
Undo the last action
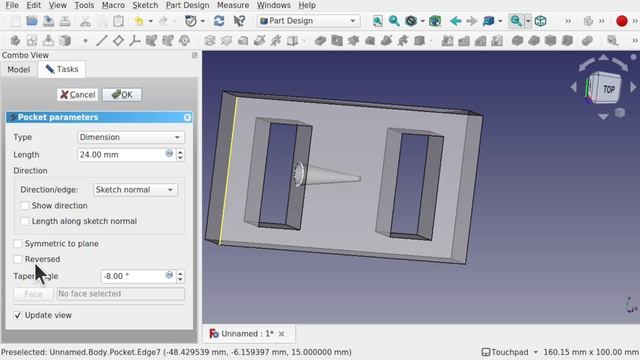[139, 21]
